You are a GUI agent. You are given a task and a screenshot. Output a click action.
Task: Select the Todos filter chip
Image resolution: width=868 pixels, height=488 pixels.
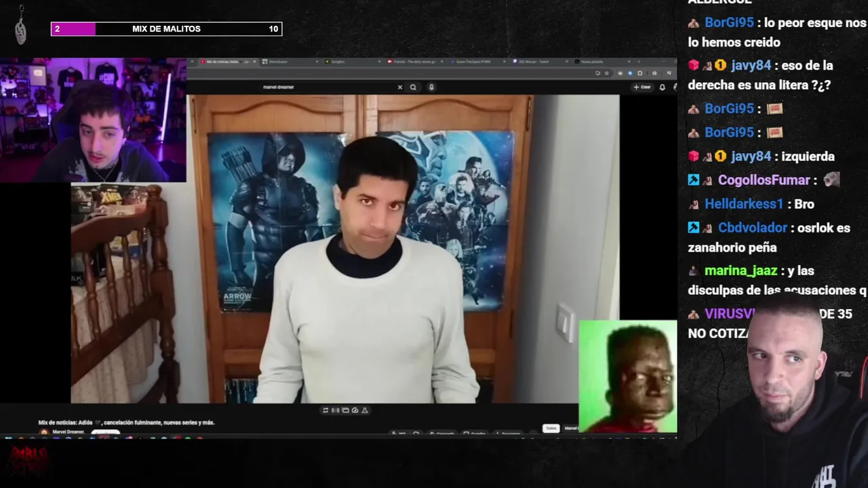tap(551, 428)
